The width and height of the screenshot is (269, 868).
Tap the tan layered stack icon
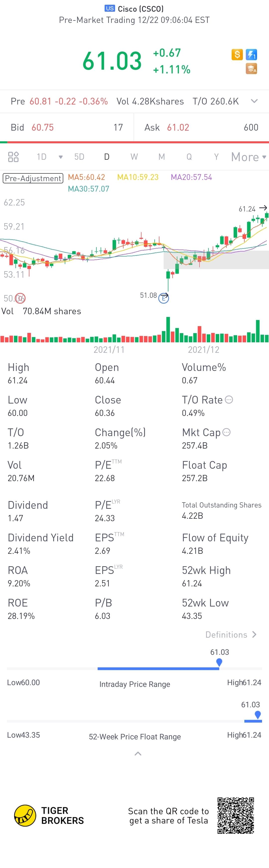(x=251, y=69)
